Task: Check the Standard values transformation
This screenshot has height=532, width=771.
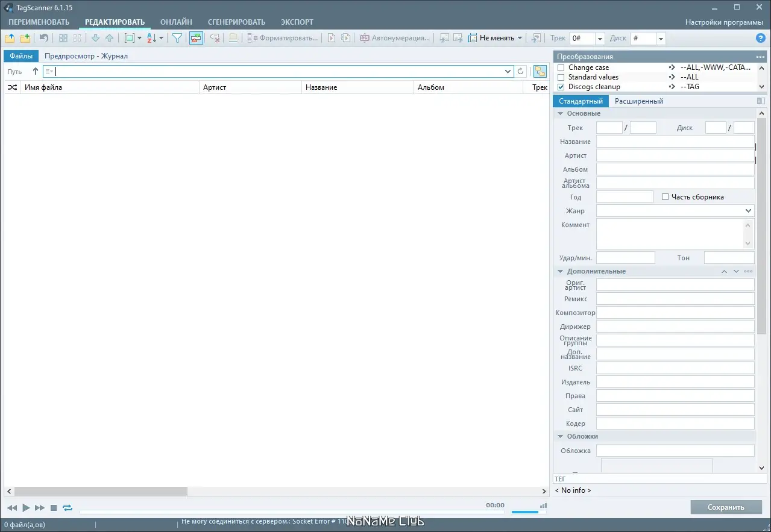Action: tap(560, 77)
